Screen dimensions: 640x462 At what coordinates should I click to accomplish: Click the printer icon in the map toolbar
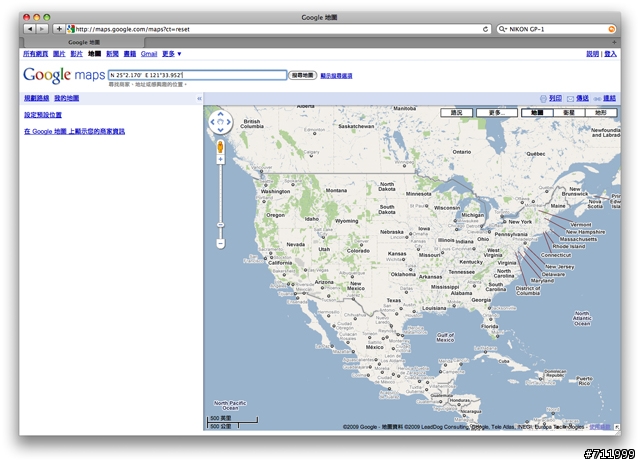point(543,98)
